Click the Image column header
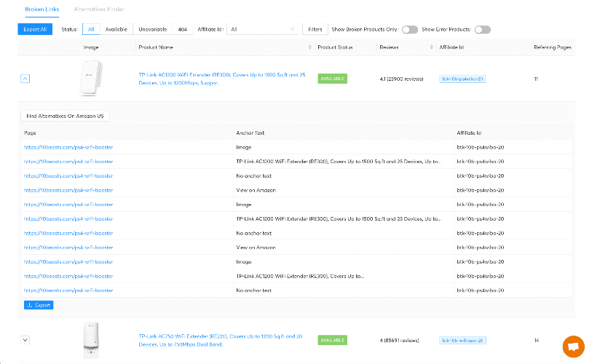Screen dimensions: 592x364 click(x=90, y=47)
